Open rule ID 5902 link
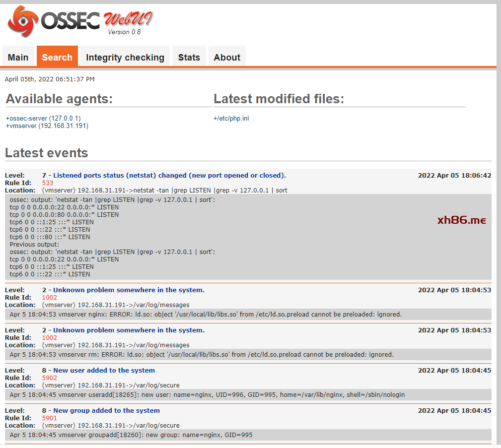Screen dimensions: 501x448 coord(50,378)
